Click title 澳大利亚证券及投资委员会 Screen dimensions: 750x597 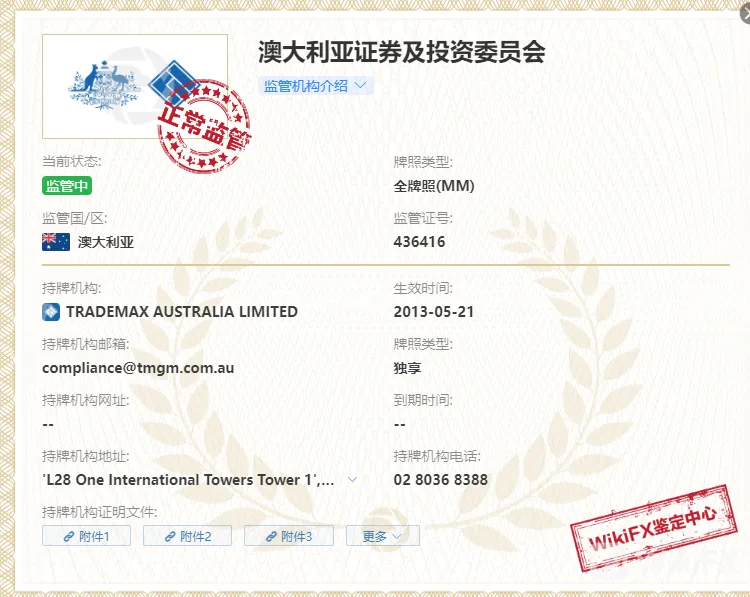point(402,52)
